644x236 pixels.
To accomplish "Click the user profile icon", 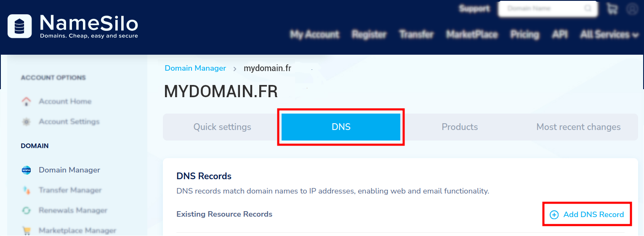I will pyautogui.click(x=632, y=9).
